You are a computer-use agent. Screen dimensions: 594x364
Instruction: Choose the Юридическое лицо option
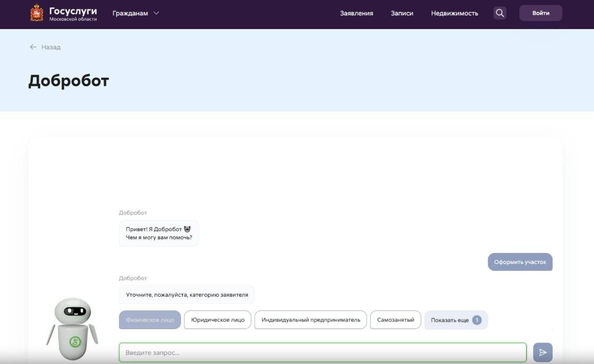[x=218, y=320]
